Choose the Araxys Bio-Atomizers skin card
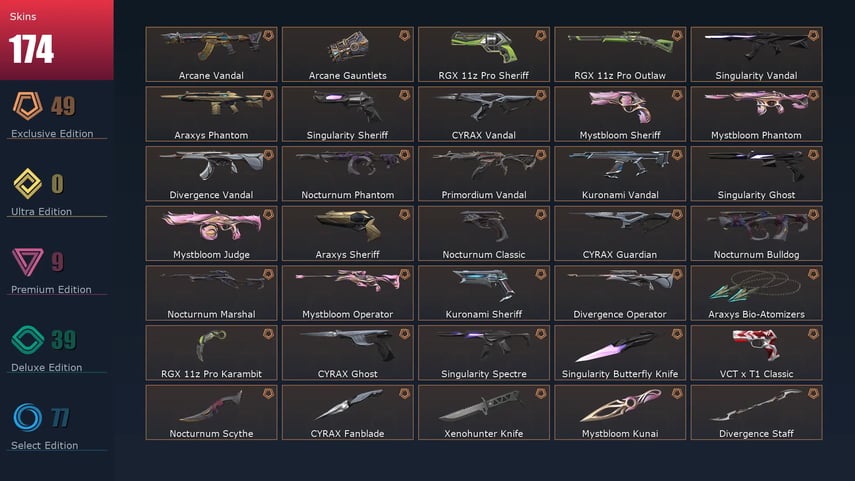 click(756, 293)
